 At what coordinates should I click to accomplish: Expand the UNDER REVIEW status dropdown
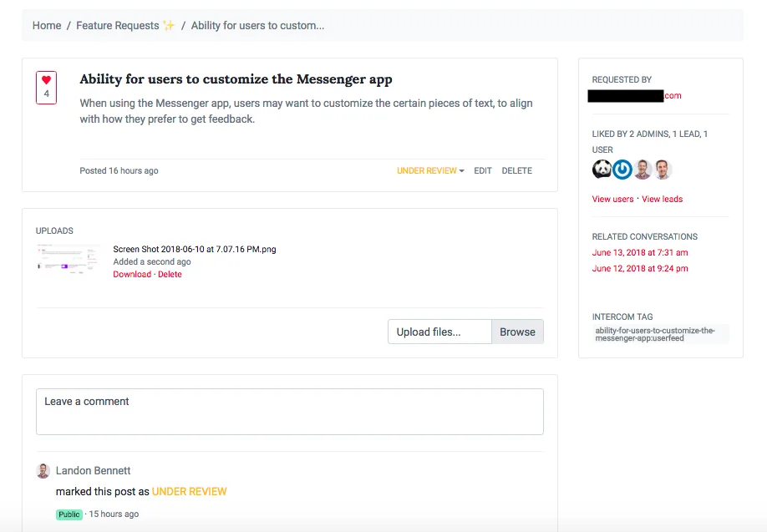(429, 170)
